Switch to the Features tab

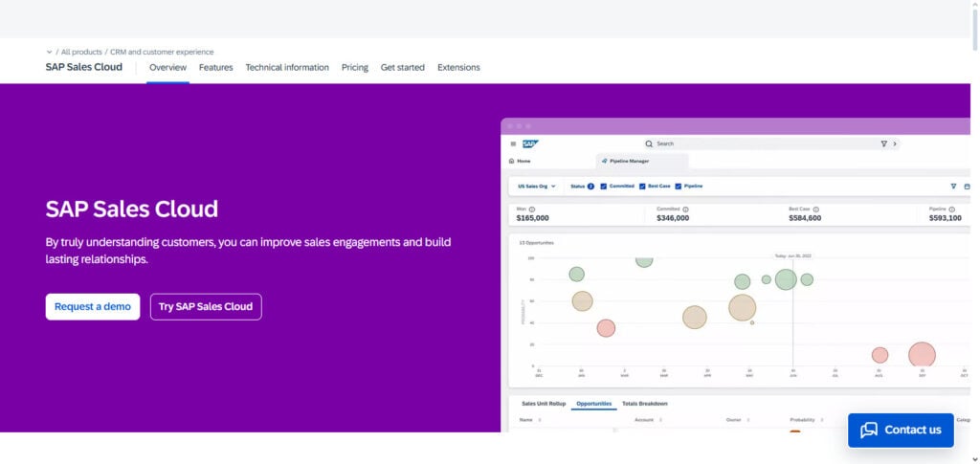click(215, 67)
